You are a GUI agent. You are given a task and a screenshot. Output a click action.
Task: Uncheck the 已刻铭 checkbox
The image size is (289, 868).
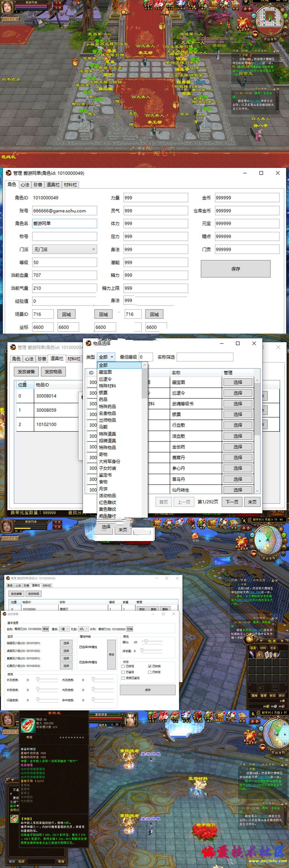point(150,666)
